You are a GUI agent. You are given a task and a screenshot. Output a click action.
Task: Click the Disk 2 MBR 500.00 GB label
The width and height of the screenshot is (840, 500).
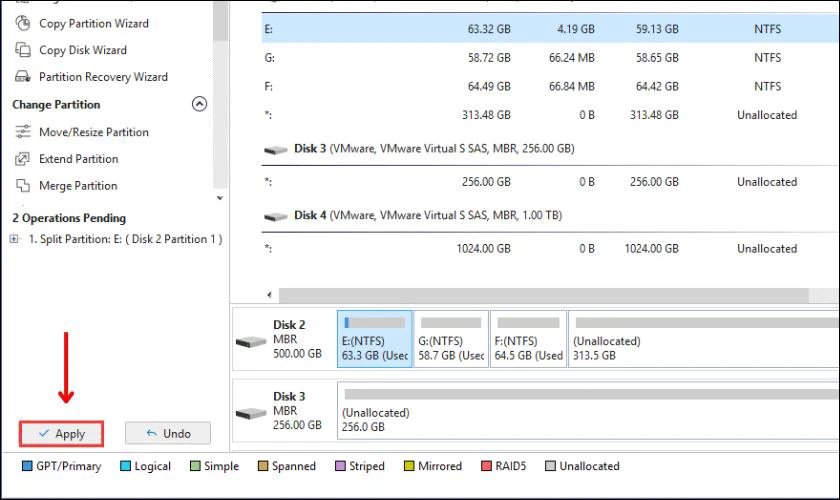pos(297,339)
